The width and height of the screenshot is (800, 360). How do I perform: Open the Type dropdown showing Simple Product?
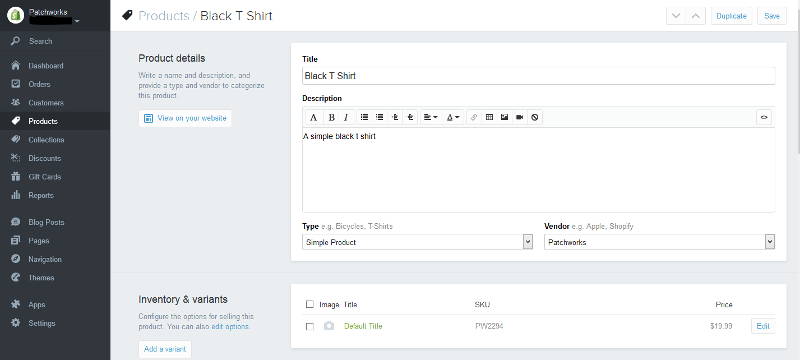click(x=417, y=242)
